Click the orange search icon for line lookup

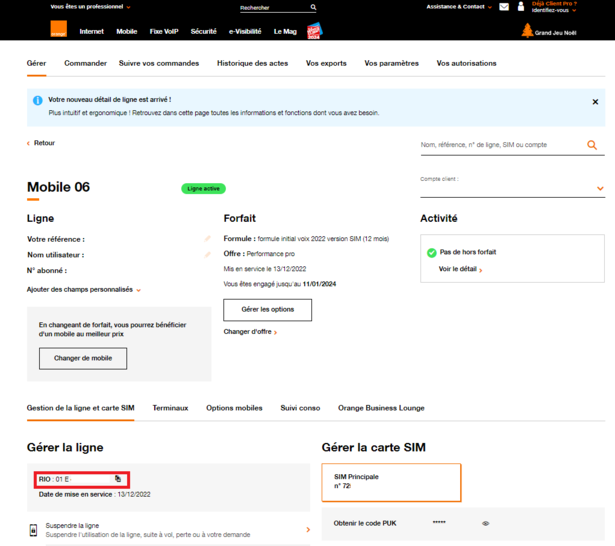pos(592,145)
